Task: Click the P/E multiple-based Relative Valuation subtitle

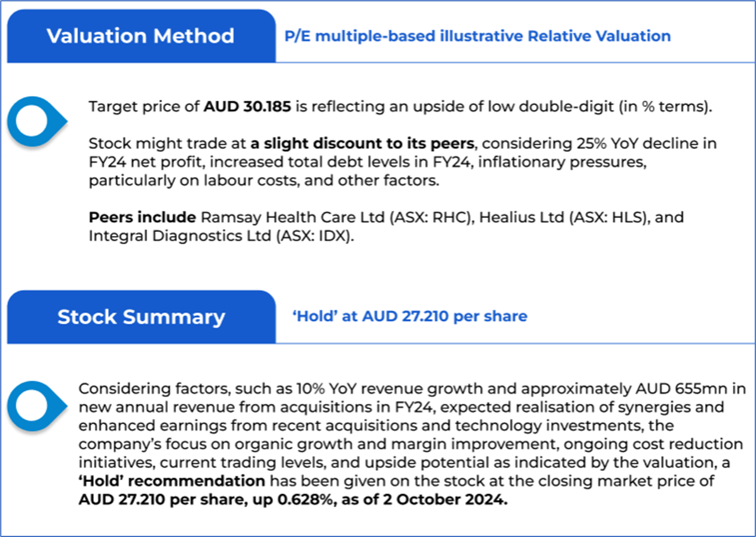Action: coord(478,36)
